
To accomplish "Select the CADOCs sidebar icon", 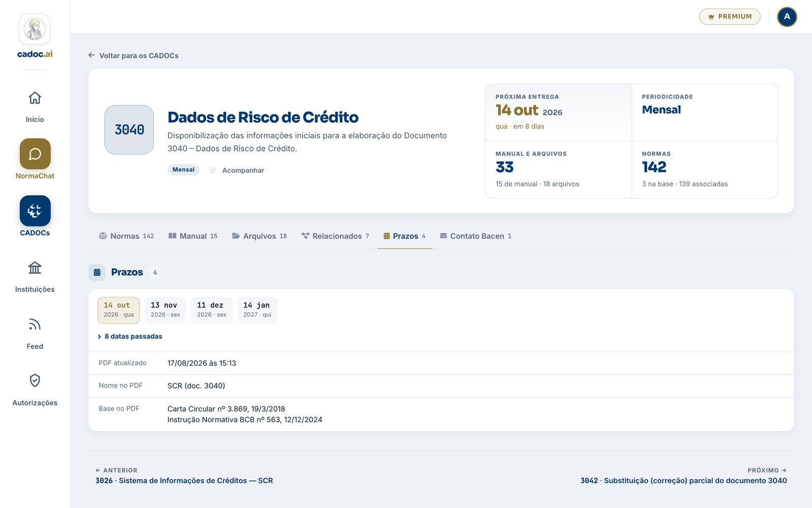I will pyautogui.click(x=35, y=211).
